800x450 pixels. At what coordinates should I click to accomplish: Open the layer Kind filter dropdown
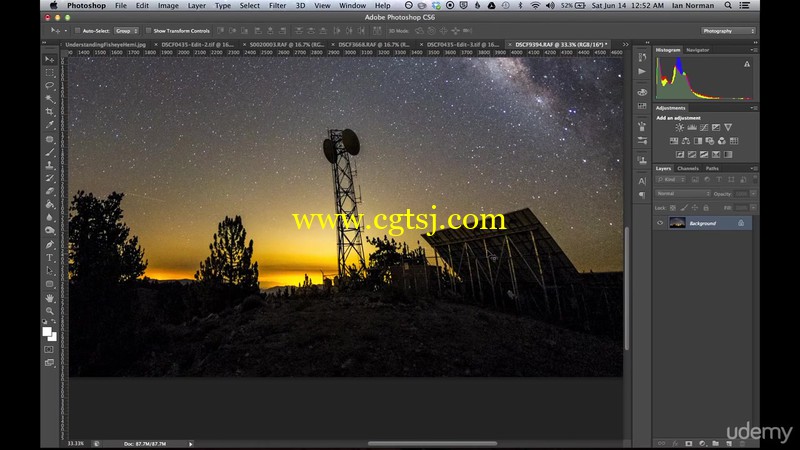tap(671, 180)
